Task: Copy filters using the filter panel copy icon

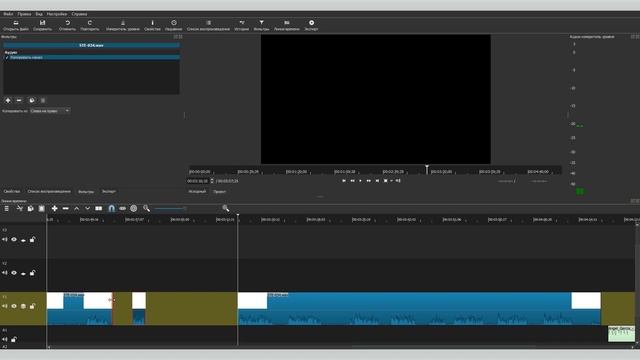Action: click(x=32, y=100)
